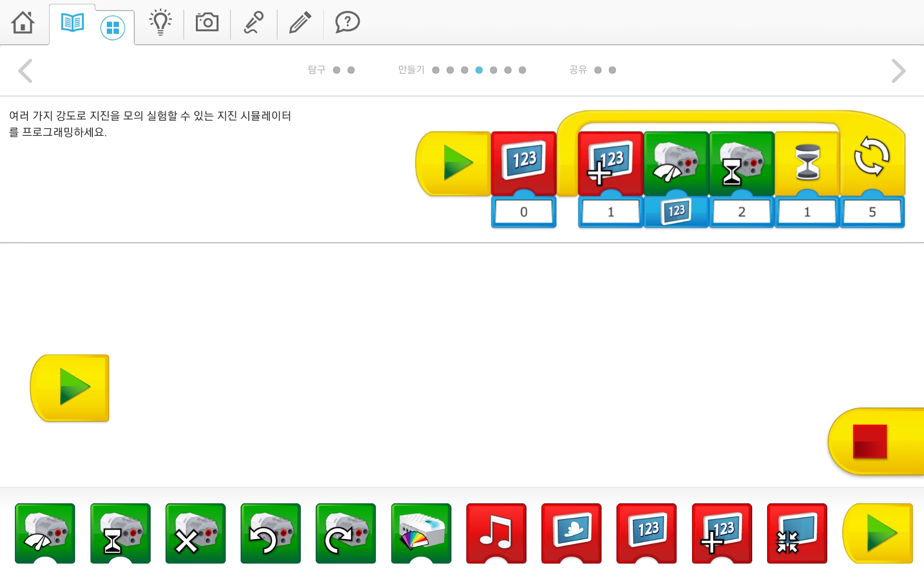Screen dimensions: 924x578
Task: Pick motor power block from palette
Action: click(45, 533)
